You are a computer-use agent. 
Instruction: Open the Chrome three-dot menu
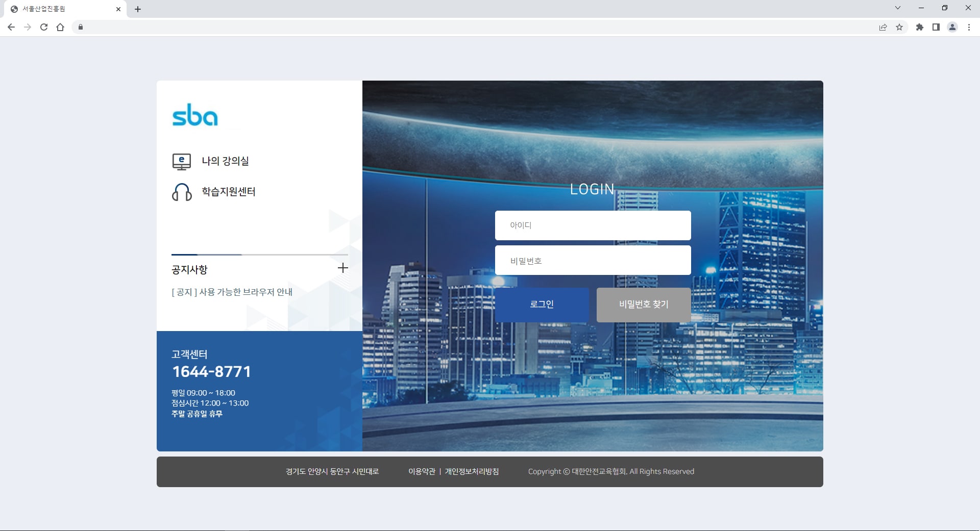point(969,27)
